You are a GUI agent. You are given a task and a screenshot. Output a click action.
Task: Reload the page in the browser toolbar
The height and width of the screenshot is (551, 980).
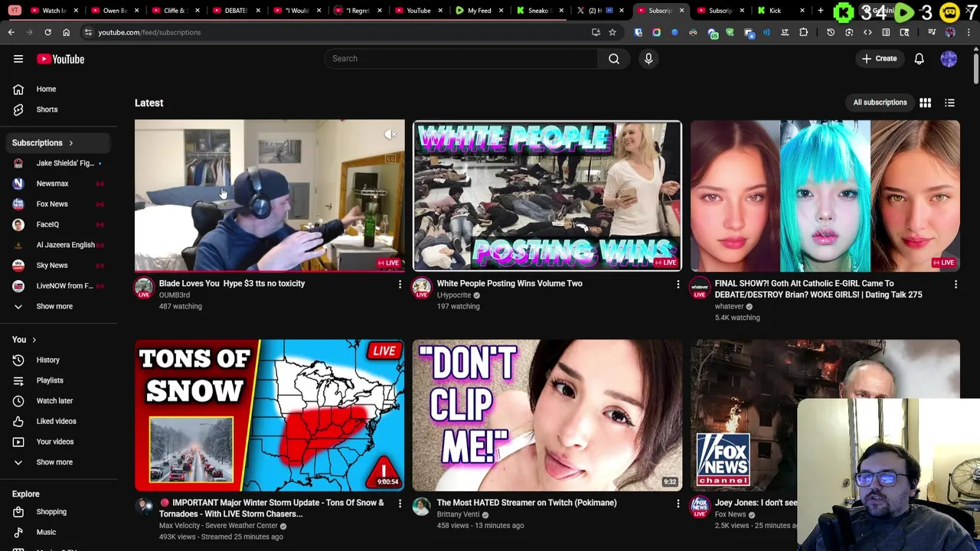pos(47,32)
